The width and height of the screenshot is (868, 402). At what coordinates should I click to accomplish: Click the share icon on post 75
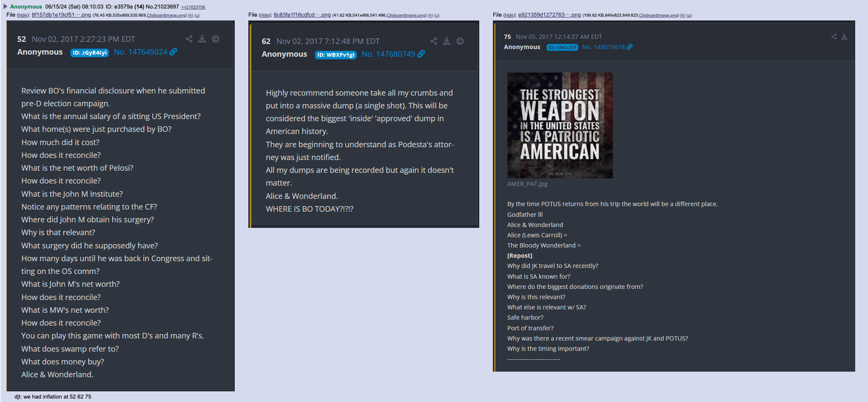coord(834,37)
